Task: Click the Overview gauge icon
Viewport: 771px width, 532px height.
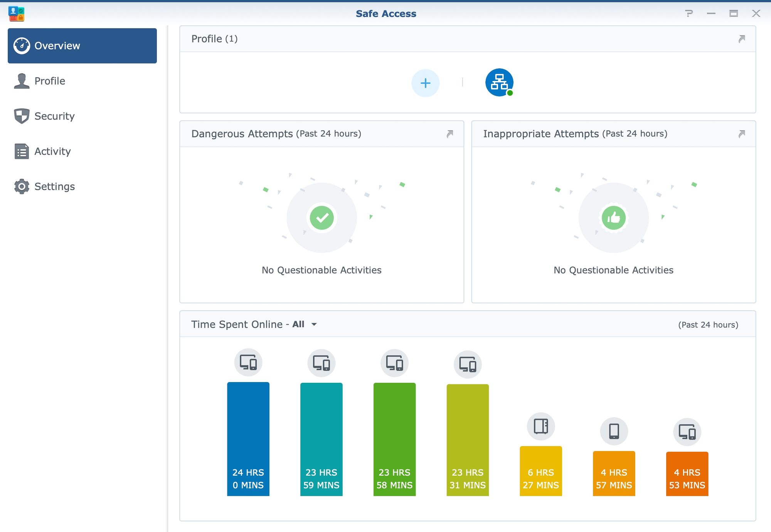Action: [22, 45]
